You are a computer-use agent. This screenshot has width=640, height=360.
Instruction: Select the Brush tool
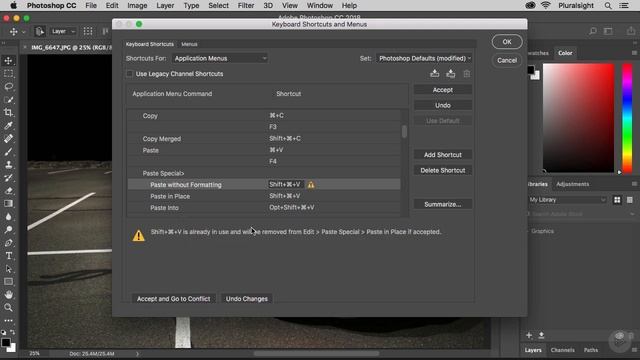click(x=8, y=151)
